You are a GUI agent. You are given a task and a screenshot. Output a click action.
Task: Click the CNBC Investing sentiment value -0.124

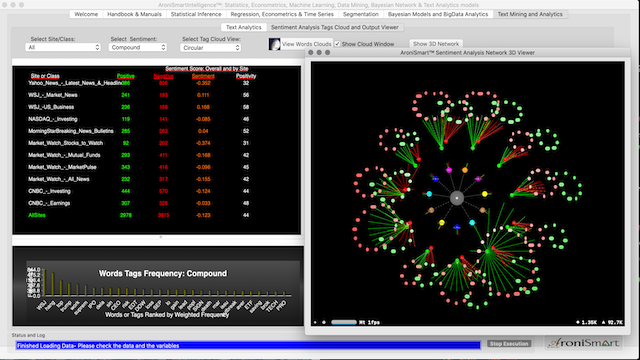(203, 191)
